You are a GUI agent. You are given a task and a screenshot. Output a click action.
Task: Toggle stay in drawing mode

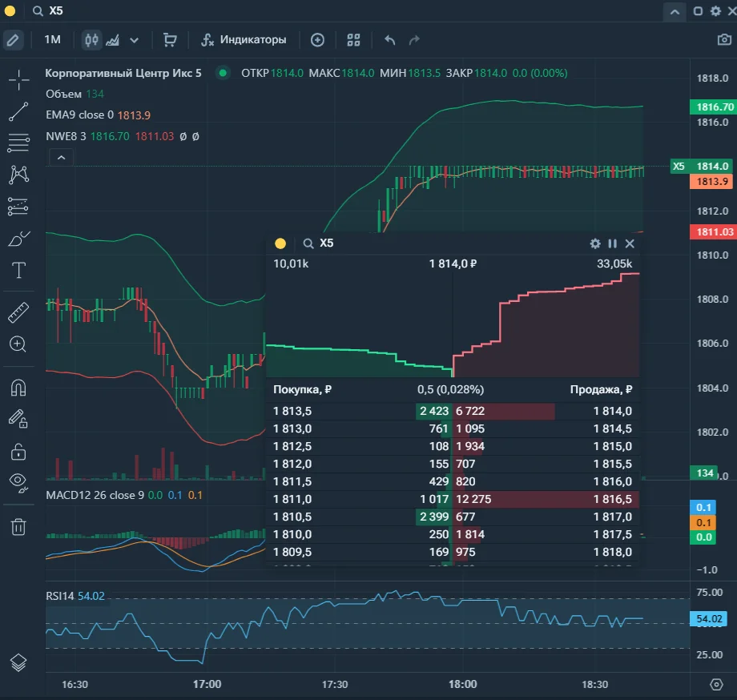(x=18, y=419)
